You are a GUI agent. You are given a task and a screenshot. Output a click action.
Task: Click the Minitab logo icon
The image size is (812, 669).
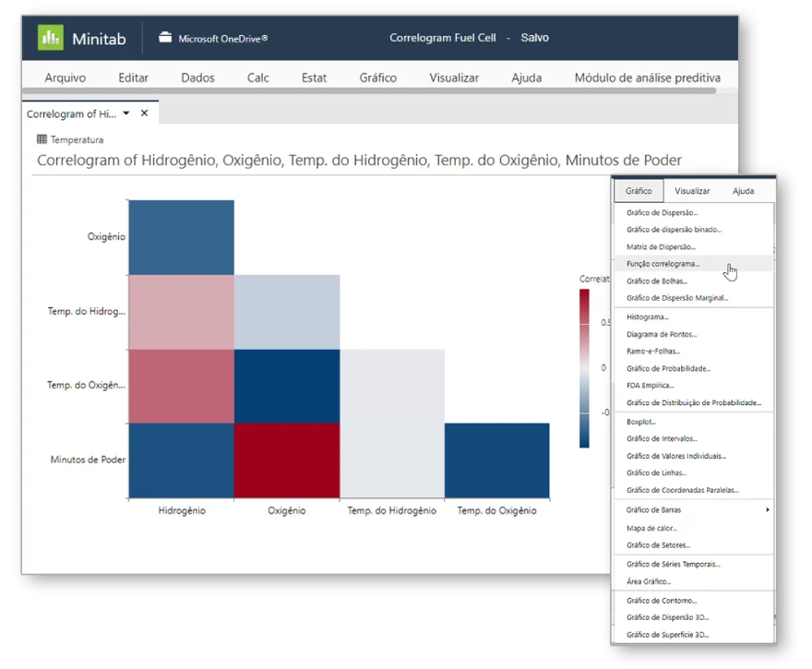click(x=51, y=37)
